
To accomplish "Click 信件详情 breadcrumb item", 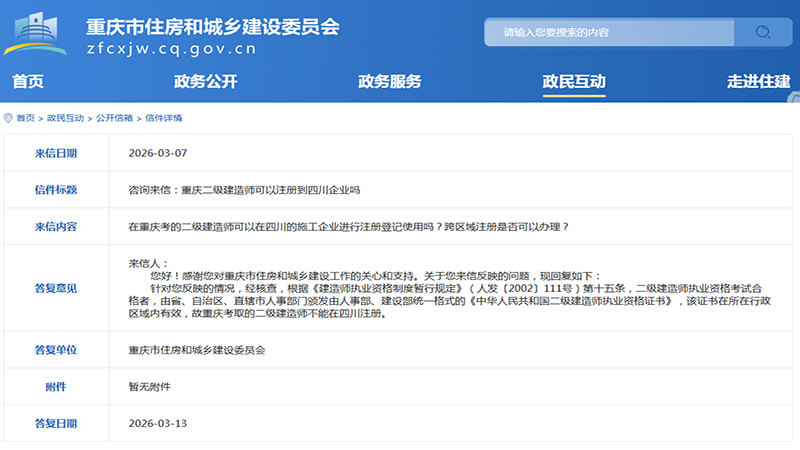I will click(x=164, y=118).
